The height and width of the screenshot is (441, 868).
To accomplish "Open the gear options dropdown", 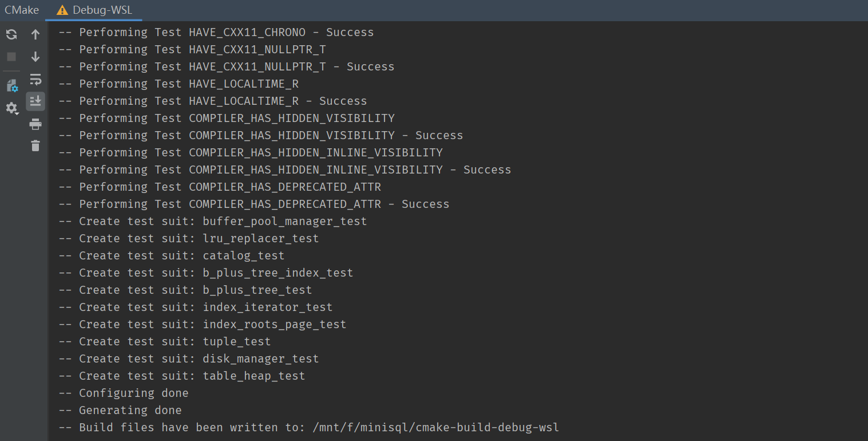I will (12, 108).
